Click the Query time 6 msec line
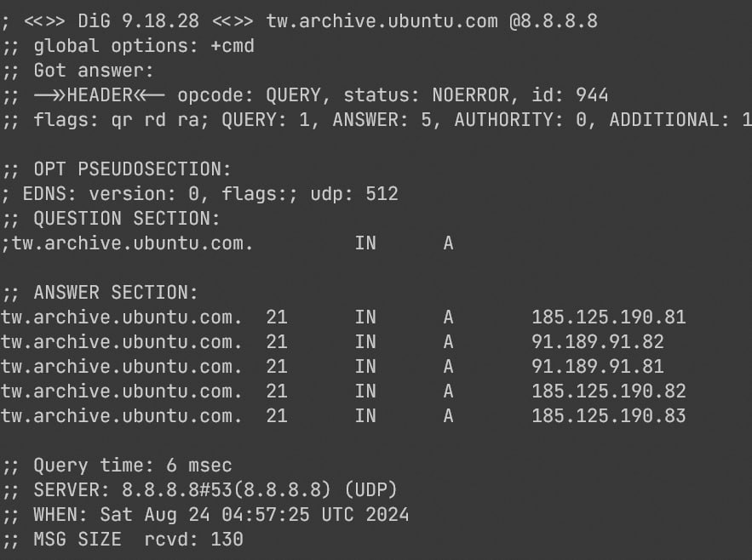This screenshot has width=752, height=560. coord(132,466)
